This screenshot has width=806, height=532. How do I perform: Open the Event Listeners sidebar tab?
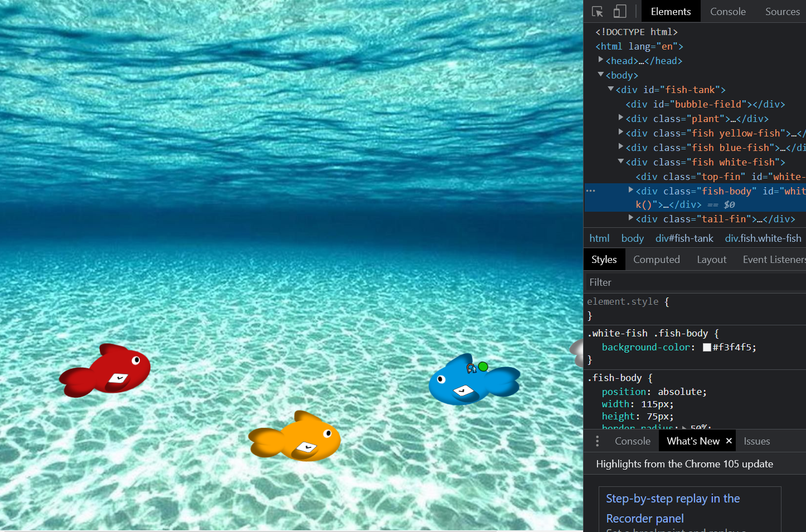pos(774,260)
